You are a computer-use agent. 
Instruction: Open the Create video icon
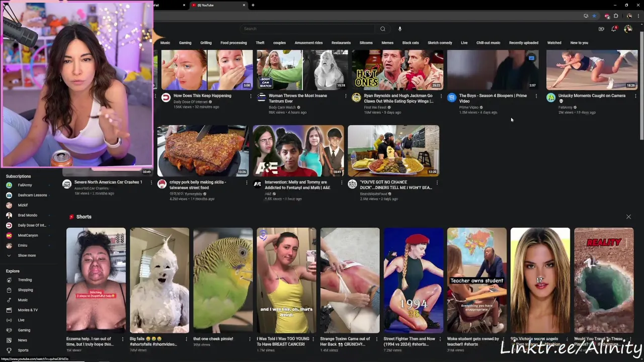[601, 29]
